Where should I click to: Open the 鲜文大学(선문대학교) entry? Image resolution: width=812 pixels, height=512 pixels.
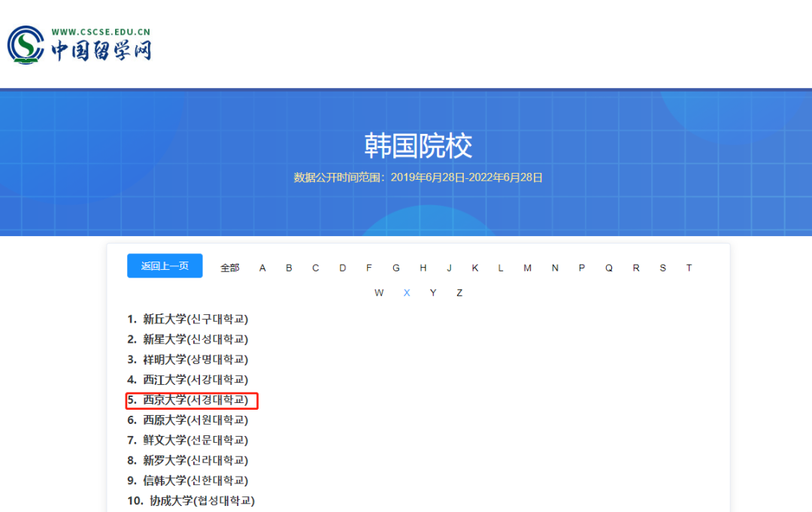189,440
